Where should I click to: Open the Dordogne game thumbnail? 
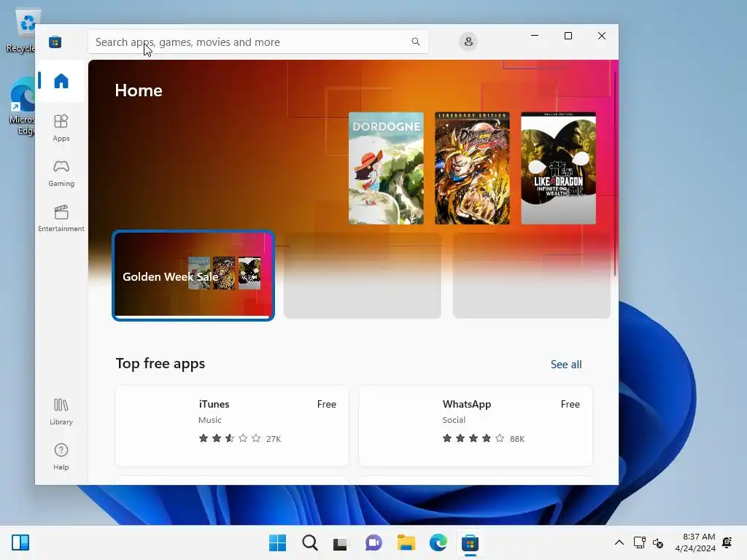pos(386,168)
